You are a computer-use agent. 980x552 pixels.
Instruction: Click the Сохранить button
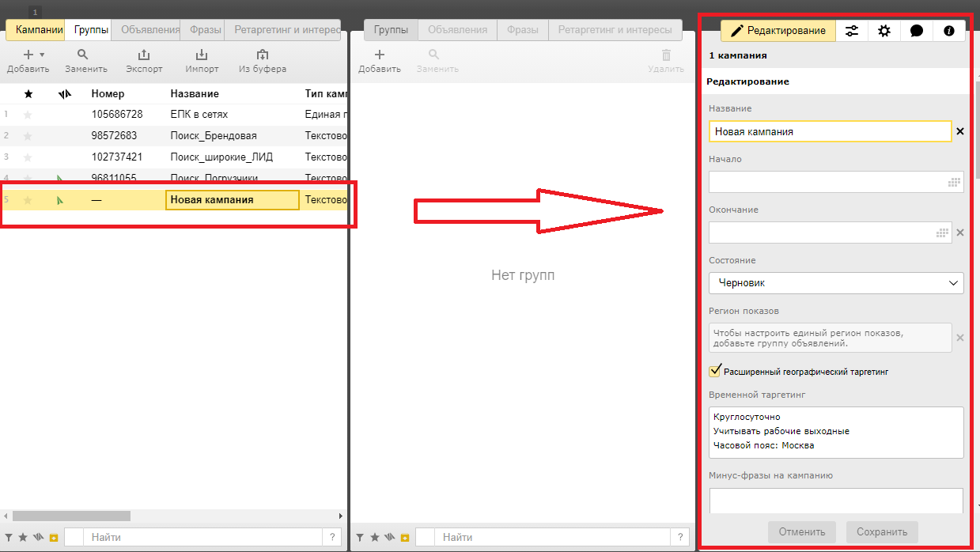tap(882, 531)
